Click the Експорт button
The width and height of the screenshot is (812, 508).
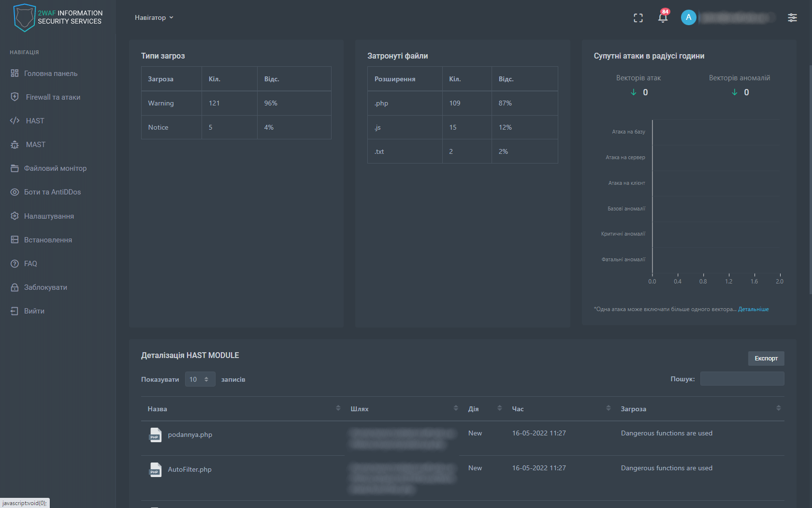(766, 359)
